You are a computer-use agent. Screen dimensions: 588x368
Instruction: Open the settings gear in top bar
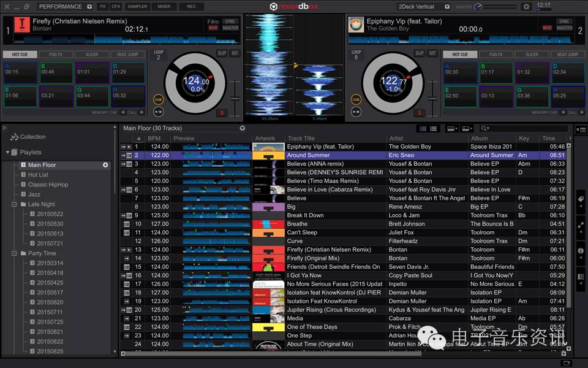click(x=526, y=7)
